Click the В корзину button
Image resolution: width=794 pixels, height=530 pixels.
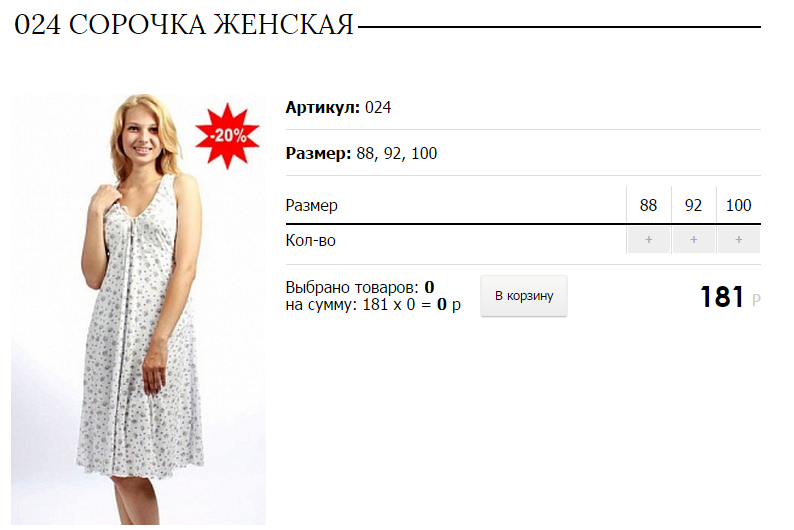click(x=524, y=296)
